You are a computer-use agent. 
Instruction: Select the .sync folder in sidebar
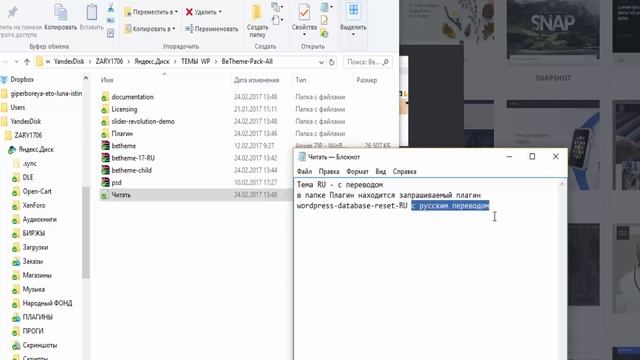(29, 163)
